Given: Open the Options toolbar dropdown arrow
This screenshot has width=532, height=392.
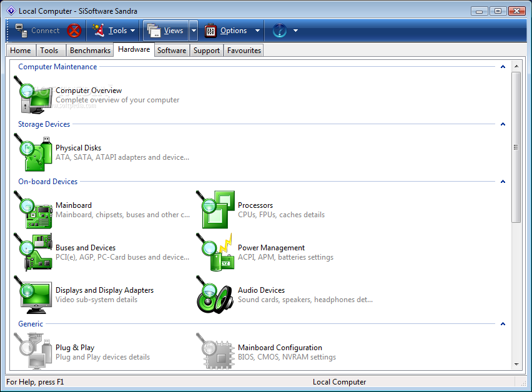Looking at the screenshot, I should click(257, 31).
